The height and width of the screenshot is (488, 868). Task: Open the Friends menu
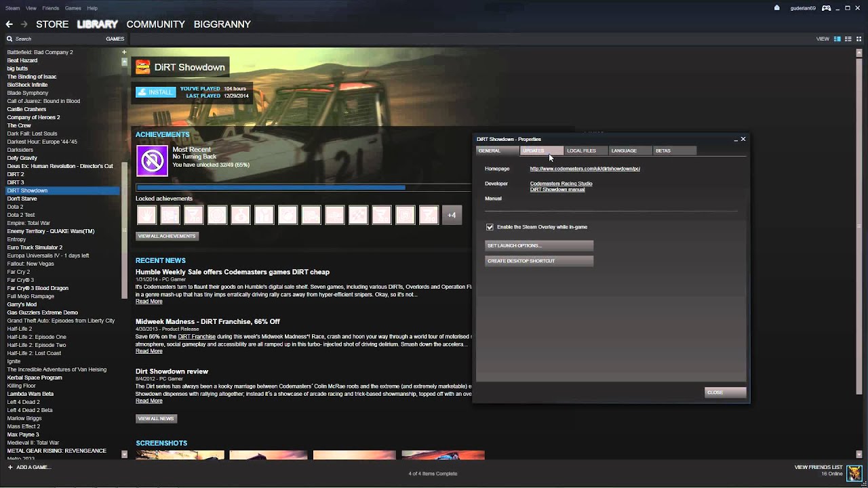pos(50,8)
